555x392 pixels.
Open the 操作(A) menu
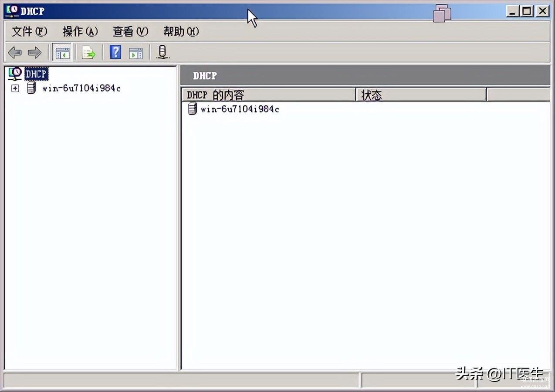pos(80,31)
